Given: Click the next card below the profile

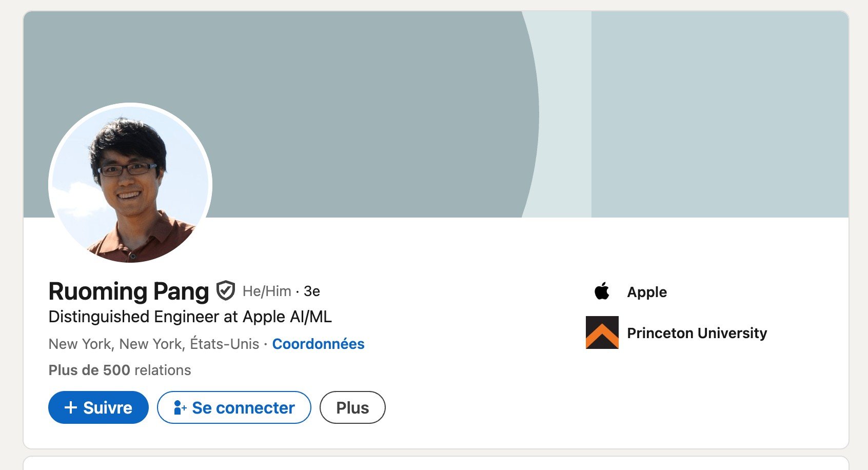Looking at the screenshot, I should (x=436, y=463).
